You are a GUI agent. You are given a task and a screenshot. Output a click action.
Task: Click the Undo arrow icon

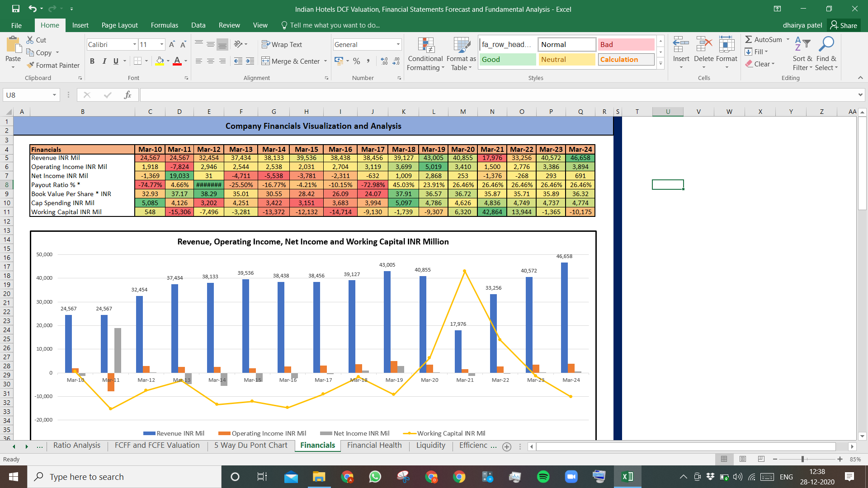coord(32,9)
